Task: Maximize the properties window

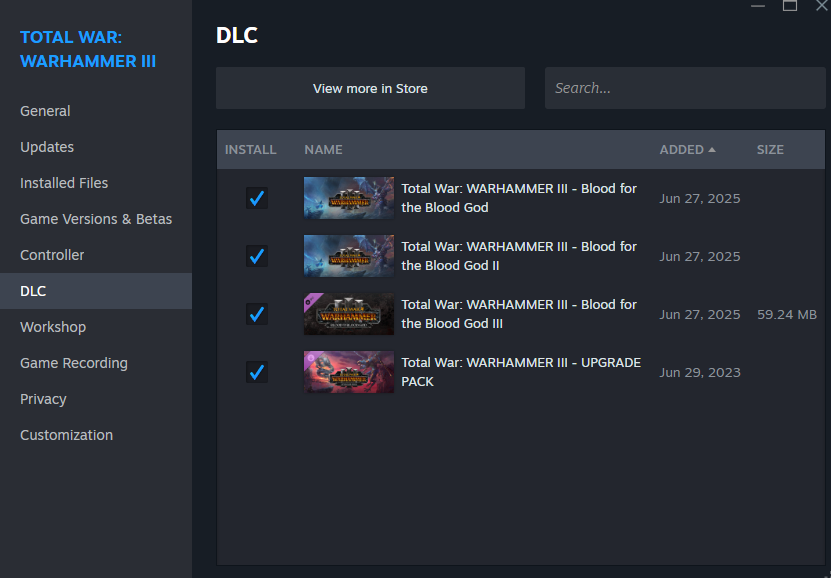Action: coord(790,5)
